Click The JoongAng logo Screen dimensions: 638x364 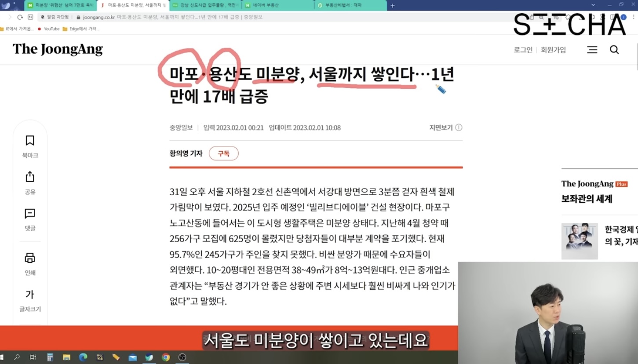(58, 49)
